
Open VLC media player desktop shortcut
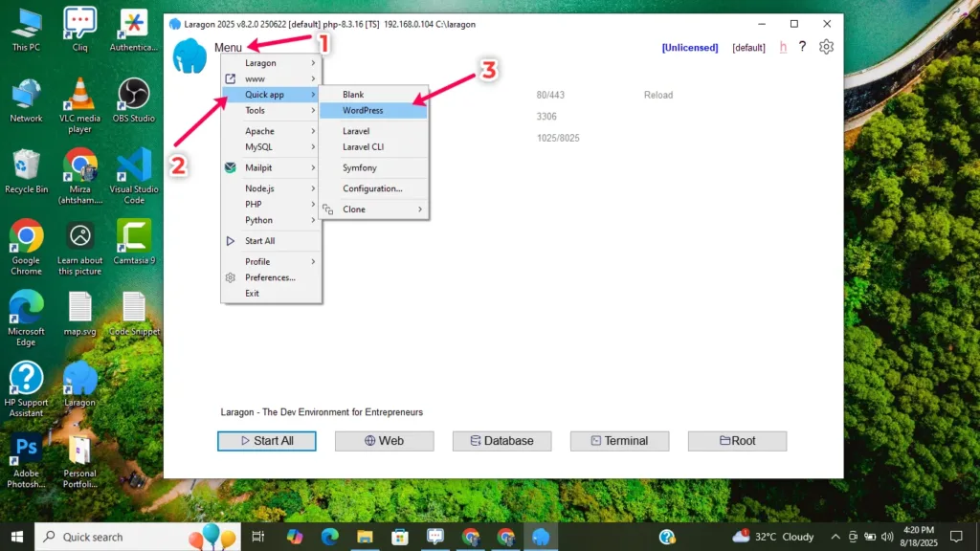pyautogui.click(x=80, y=95)
